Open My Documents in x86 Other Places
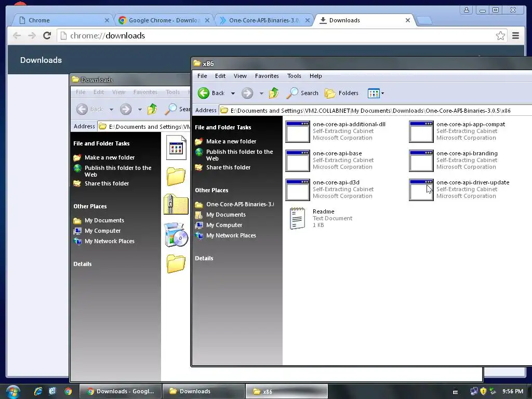Viewport: 532px width, 399px height. point(226,215)
